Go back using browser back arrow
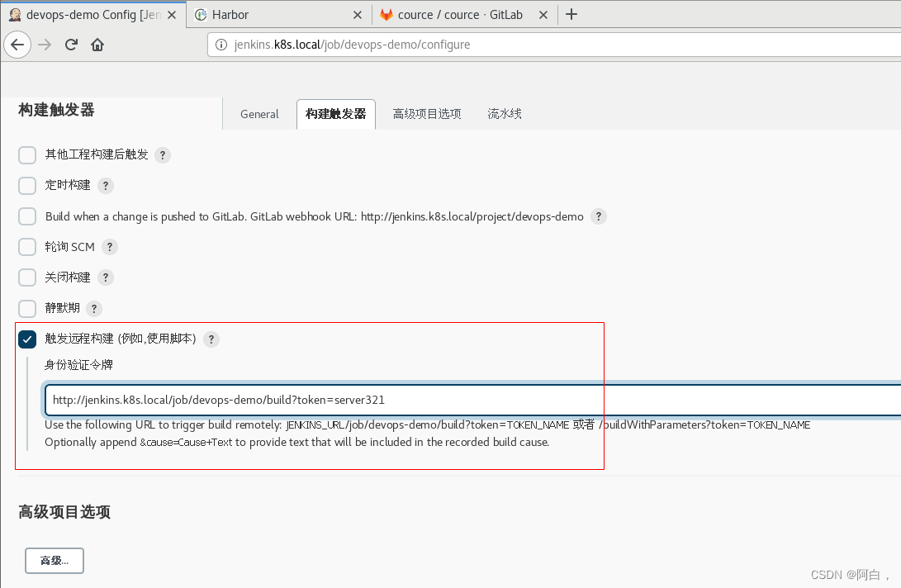Viewport: 901px width, 588px height. click(x=18, y=45)
